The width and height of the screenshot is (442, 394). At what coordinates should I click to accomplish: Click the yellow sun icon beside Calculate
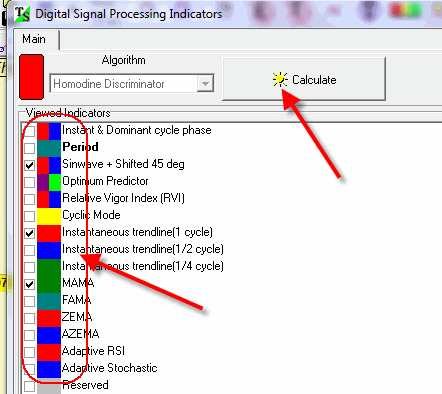pos(280,79)
